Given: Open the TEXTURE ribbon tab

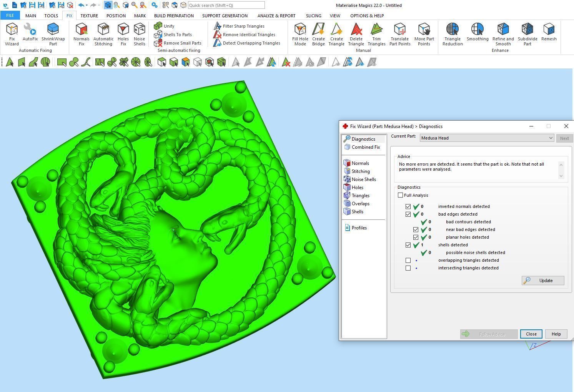Looking at the screenshot, I should tap(89, 16).
